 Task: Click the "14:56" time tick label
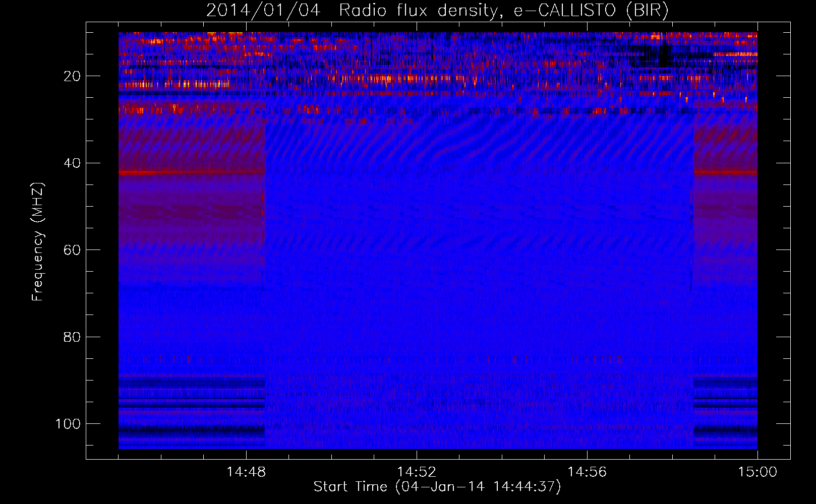point(587,472)
